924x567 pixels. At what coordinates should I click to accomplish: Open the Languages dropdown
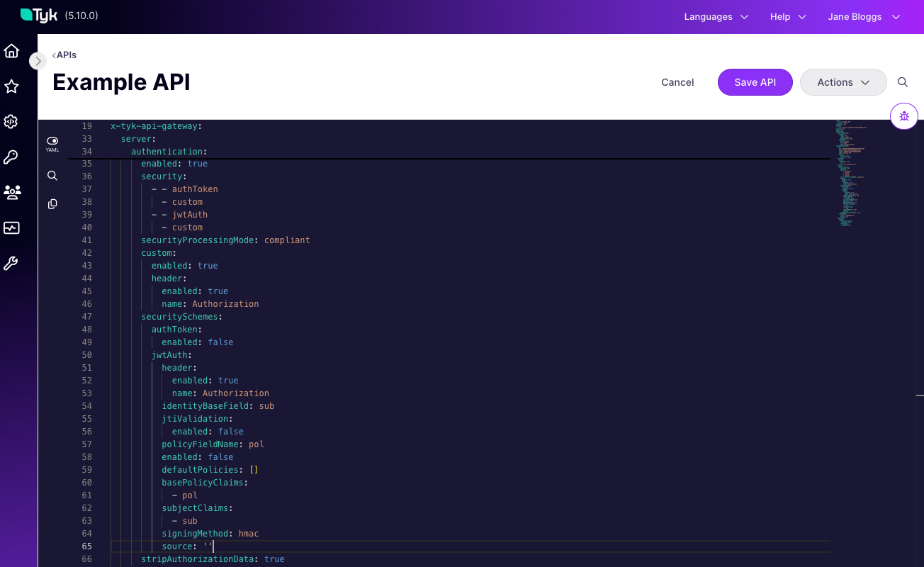coord(716,17)
